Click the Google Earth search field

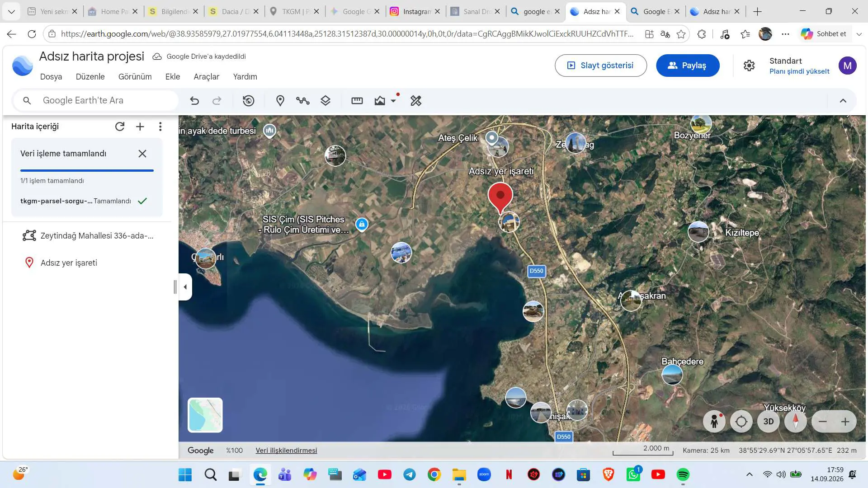tap(96, 100)
